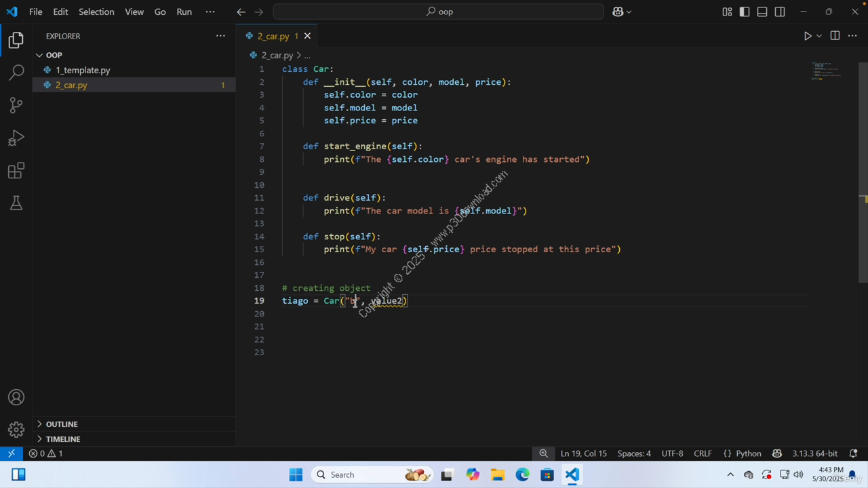This screenshot has width=868, height=488.
Task: Open the Go menu
Action: [160, 12]
